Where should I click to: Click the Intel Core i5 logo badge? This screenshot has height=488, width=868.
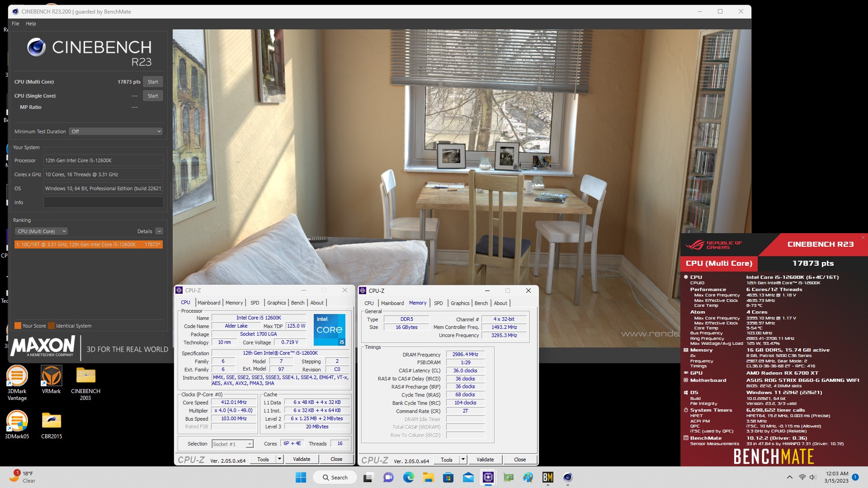click(330, 330)
